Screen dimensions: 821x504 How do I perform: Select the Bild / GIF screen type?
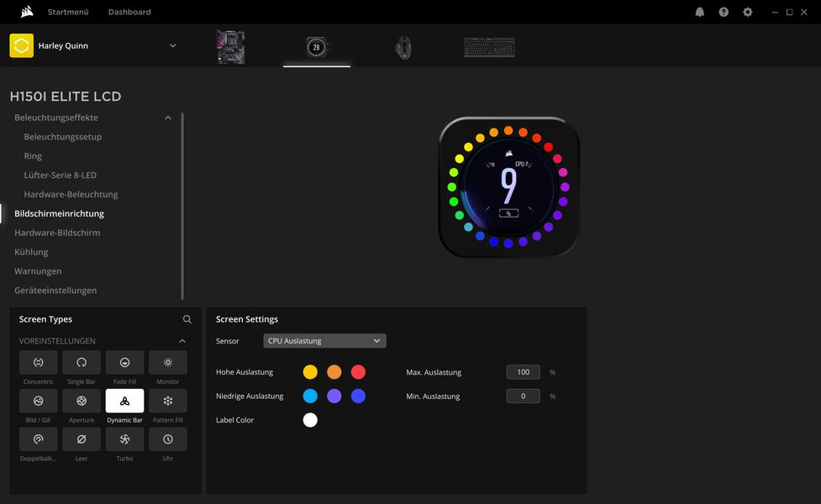click(x=38, y=401)
